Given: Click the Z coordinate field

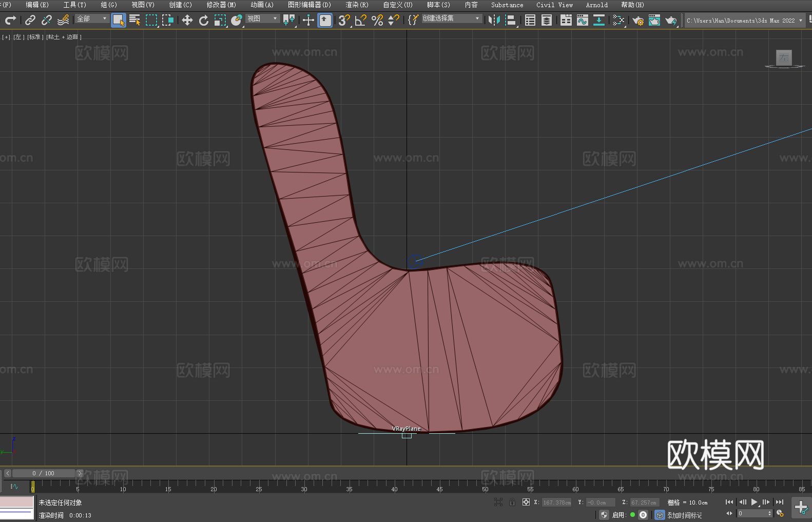Looking at the screenshot, I should click(x=644, y=502).
